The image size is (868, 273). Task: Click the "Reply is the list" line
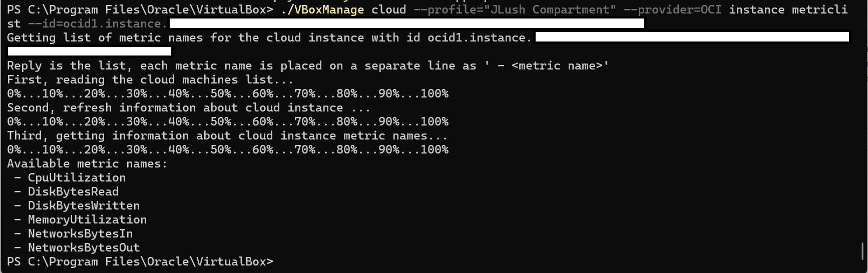point(307,65)
